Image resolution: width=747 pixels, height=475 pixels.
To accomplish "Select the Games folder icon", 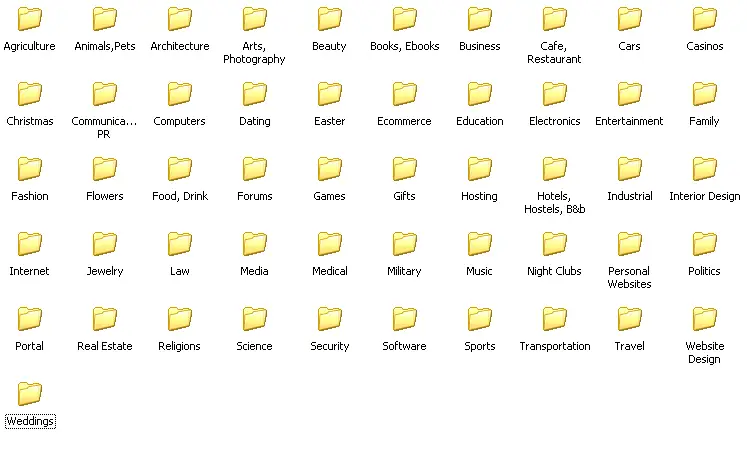I will tap(330, 169).
